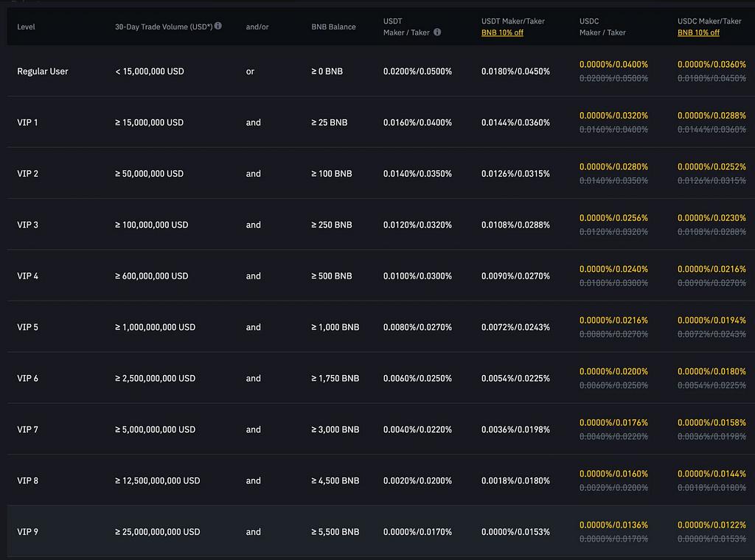Click the and/or column header
This screenshot has width=755, height=560.
[257, 27]
